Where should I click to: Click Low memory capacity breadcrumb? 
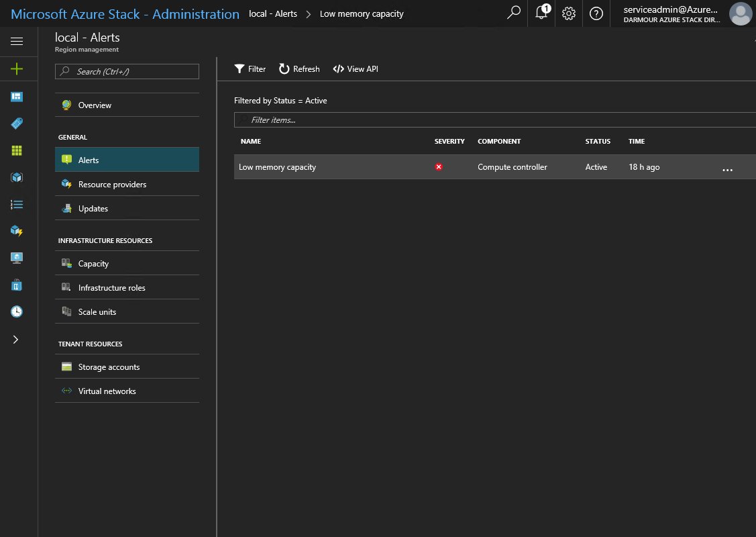coord(362,14)
